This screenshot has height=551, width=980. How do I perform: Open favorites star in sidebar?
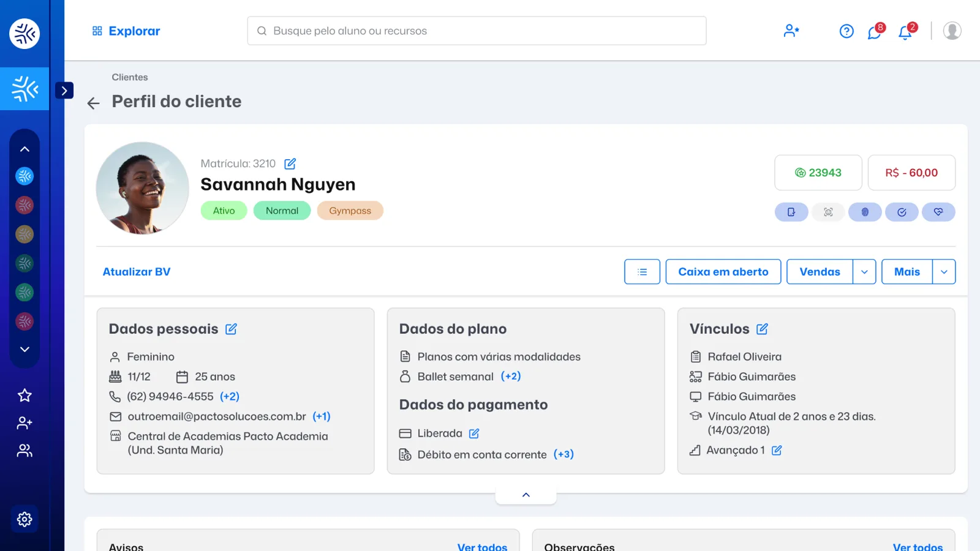click(24, 395)
